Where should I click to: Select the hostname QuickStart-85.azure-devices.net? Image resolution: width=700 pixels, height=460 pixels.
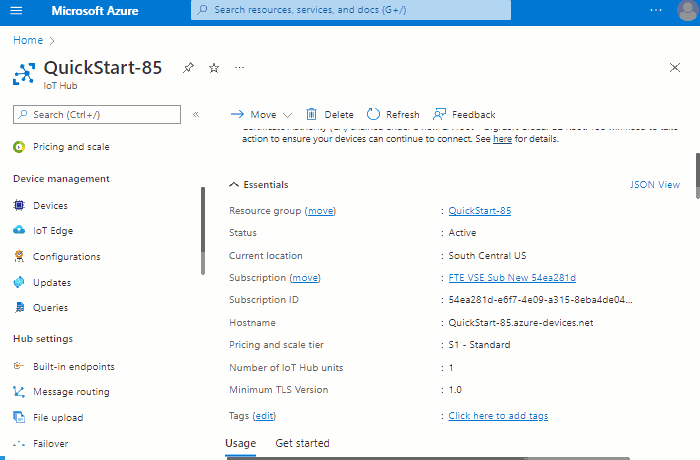point(521,323)
